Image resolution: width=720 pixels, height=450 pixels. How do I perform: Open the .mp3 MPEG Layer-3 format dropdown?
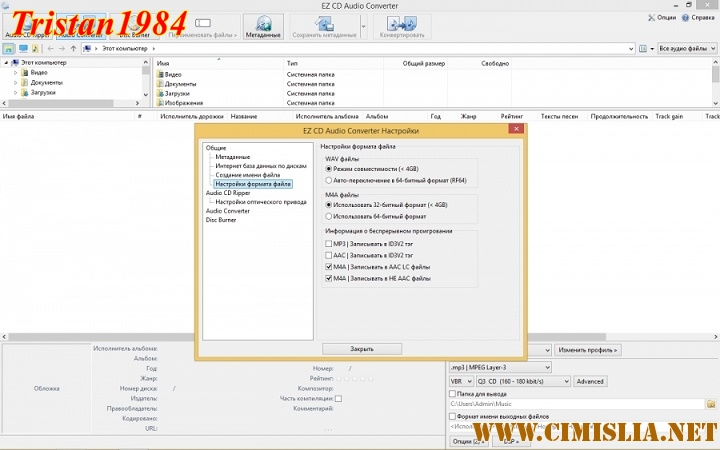tap(500, 367)
